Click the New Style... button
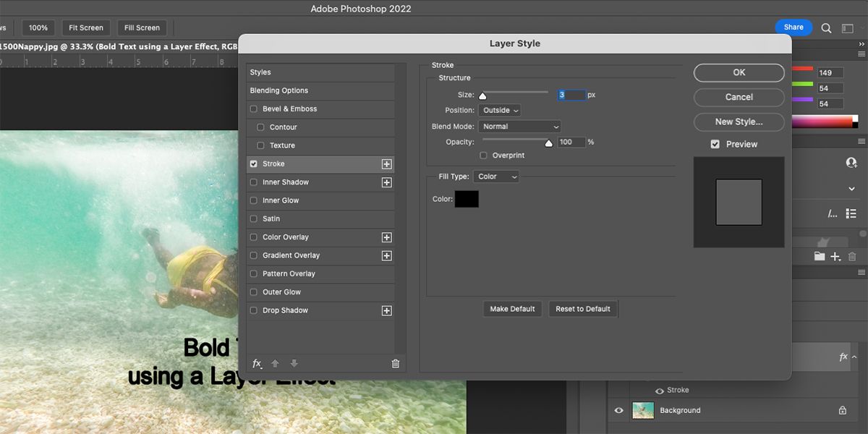 coord(739,122)
